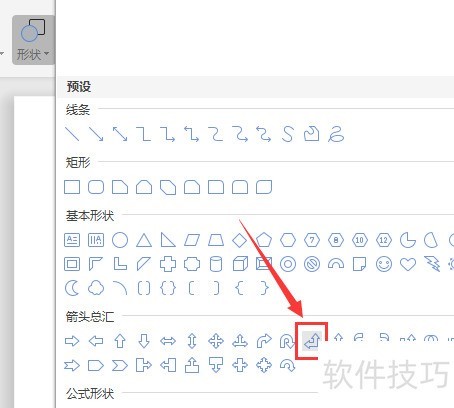Select the heptagon shape labeled 7
This screenshot has width=454, height=408.
point(312,240)
